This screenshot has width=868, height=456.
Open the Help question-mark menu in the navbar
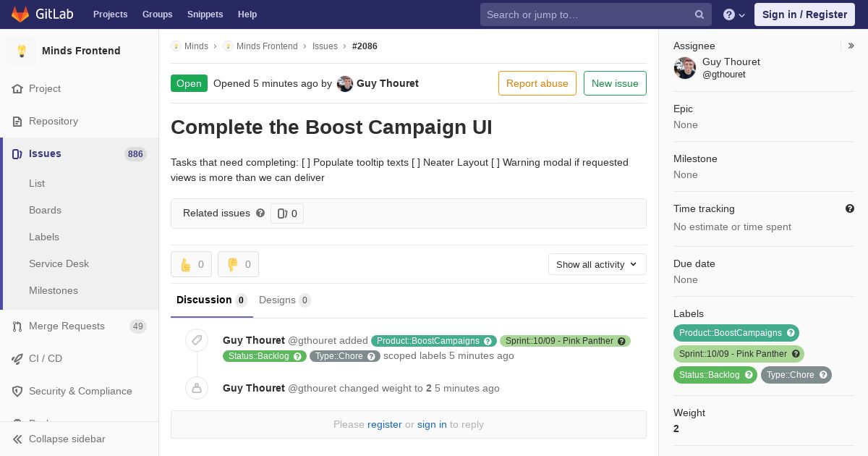coord(734,14)
